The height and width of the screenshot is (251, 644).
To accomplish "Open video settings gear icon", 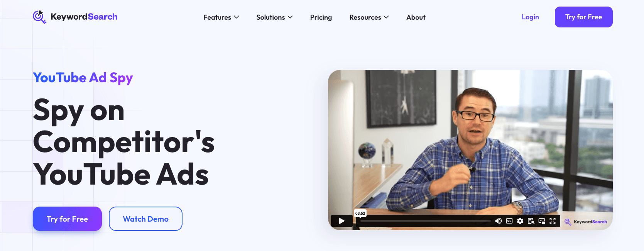I will pos(520,221).
